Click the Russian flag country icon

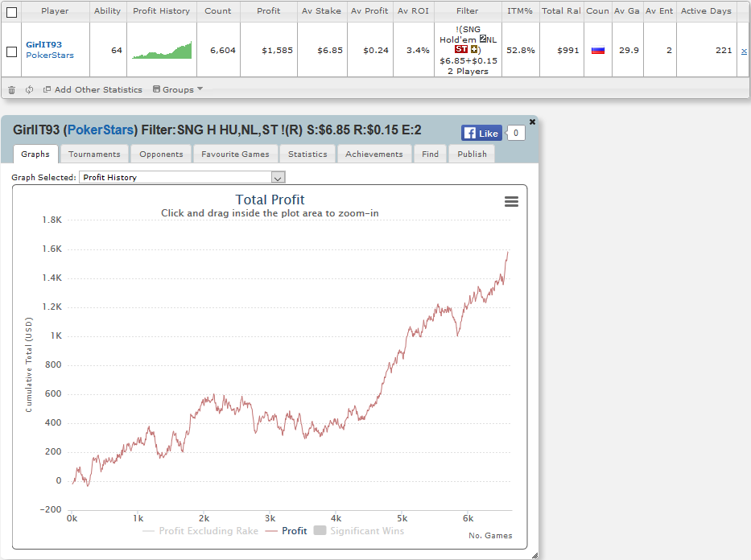598,50
